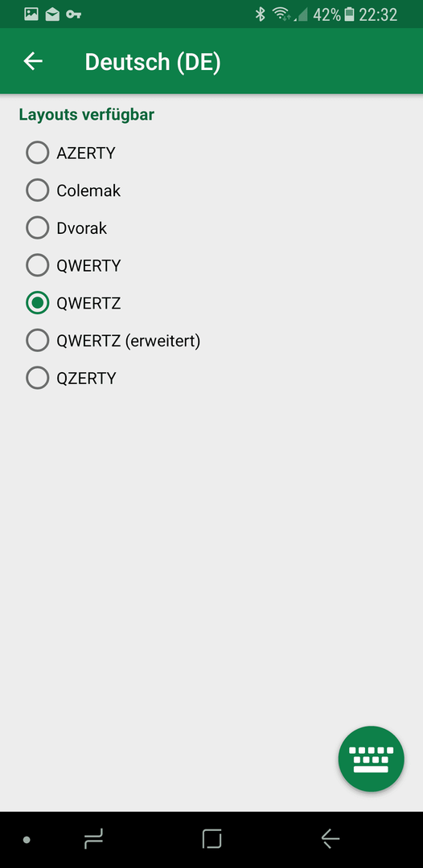Choose the QWERTY radio button
This screenshot has height=868, width=423.
tap(37, 266)
